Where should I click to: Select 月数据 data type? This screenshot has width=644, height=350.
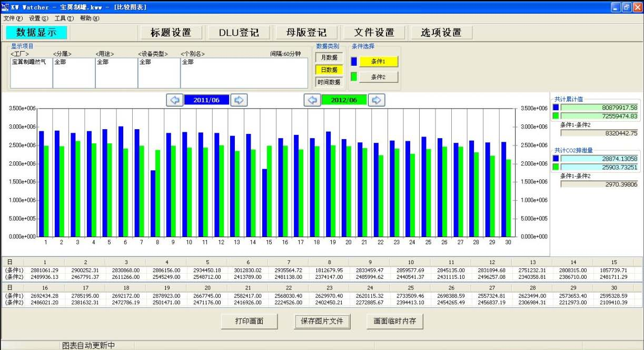point(329,57)
